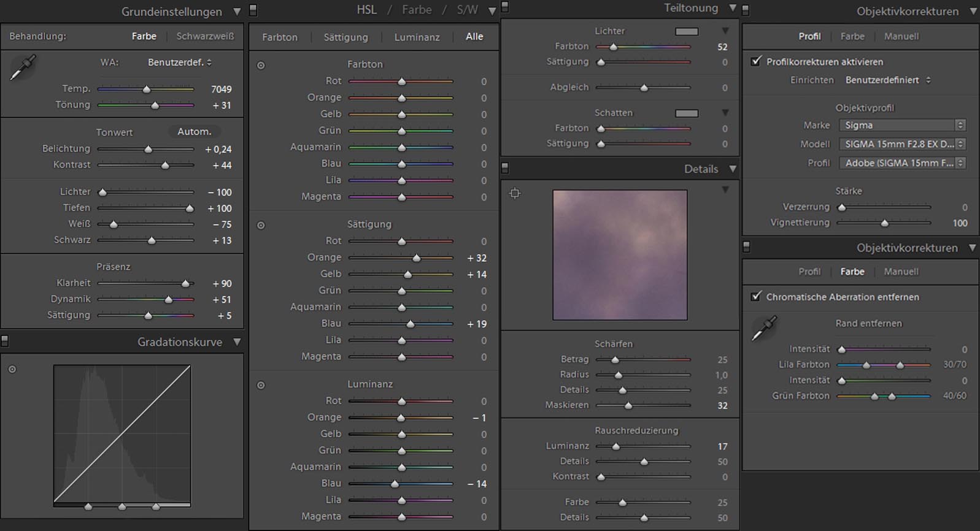Click the detail preview thumbnail image
The width and height of the screenshot is (980, 531).
click(x=620, y=254)
